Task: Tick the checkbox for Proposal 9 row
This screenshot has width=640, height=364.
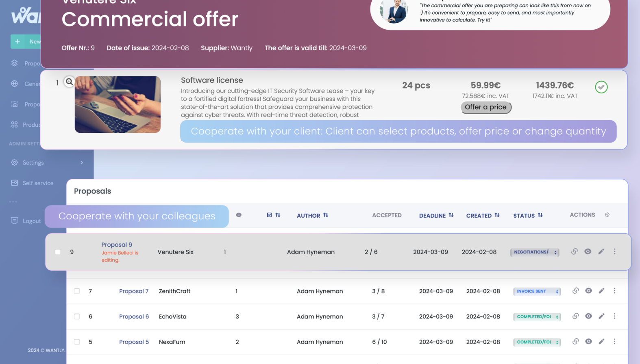Action: [58, 252]
